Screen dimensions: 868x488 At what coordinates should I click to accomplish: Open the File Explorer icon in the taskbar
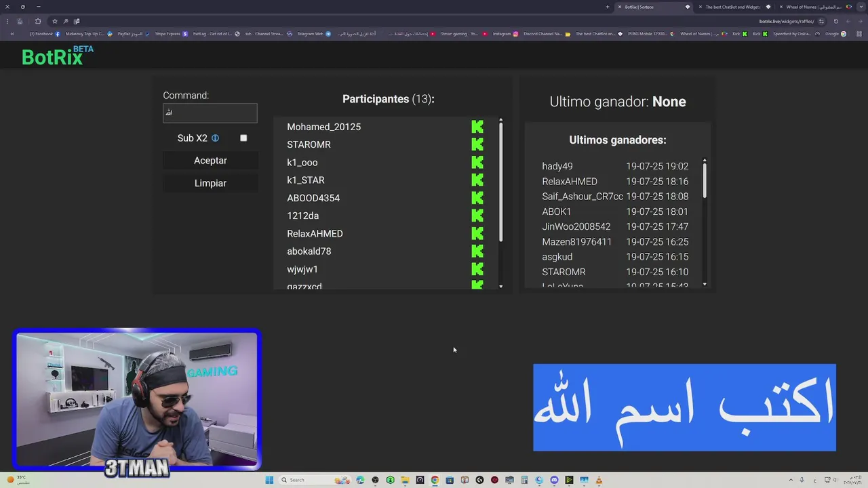[x=405, y=480]
